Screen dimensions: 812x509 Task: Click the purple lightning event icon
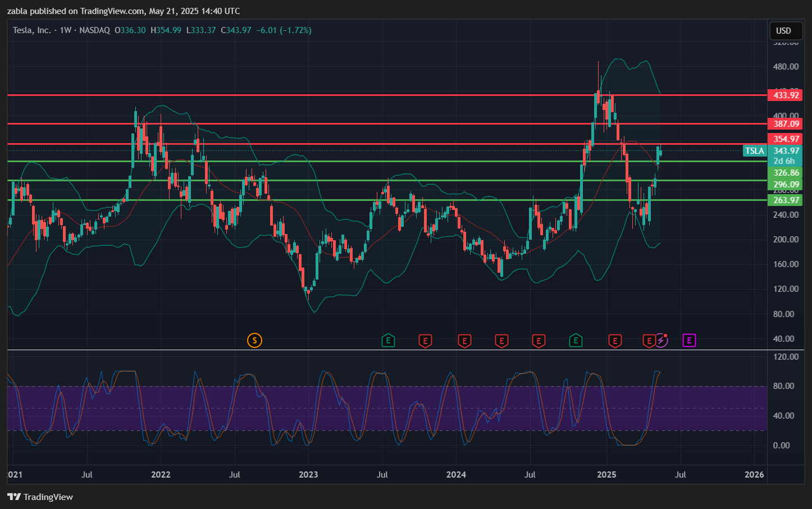point(662,340)
